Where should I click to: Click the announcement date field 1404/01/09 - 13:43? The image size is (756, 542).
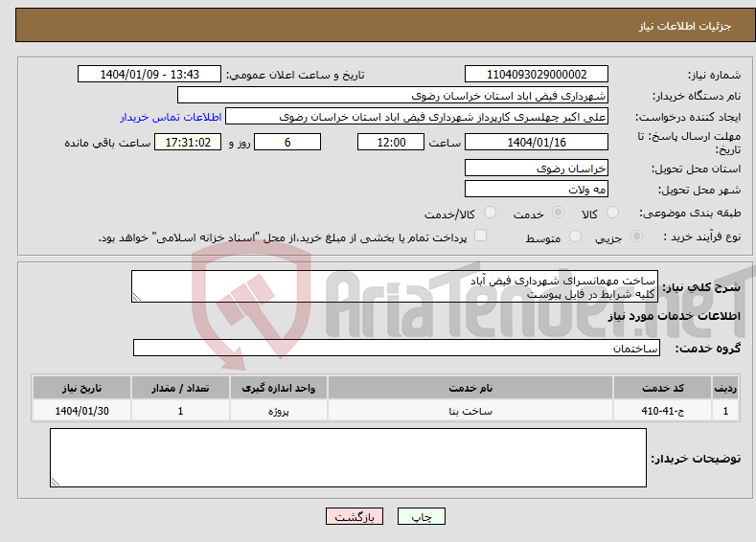[149, 74]
